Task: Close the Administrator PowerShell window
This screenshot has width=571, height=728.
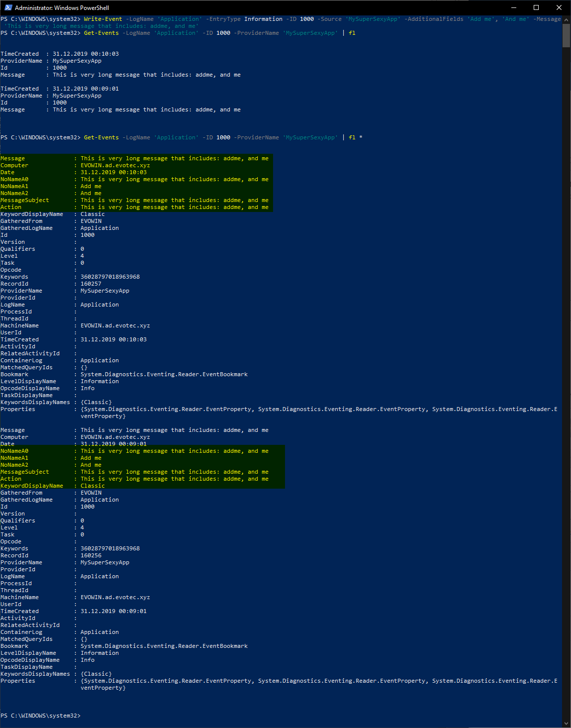Action: pos(559,7)
